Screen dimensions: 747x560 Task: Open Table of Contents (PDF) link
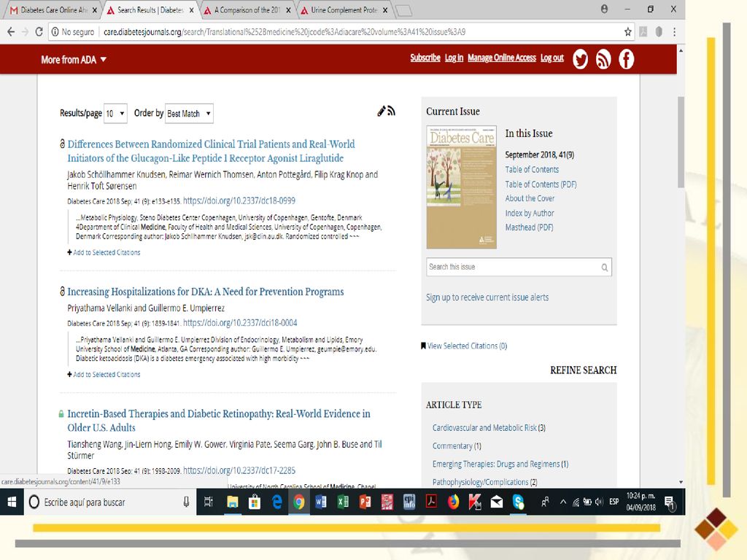(541, 184)
